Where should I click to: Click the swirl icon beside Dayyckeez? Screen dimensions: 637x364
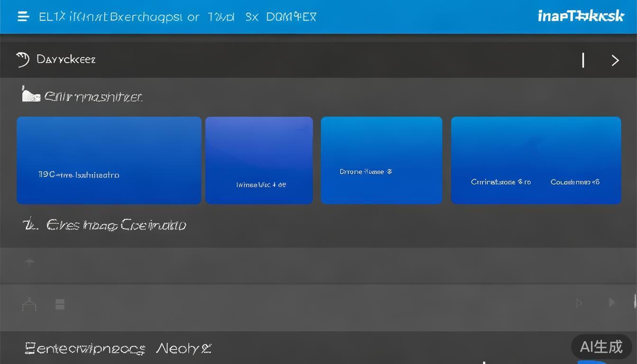pos(22,60)
